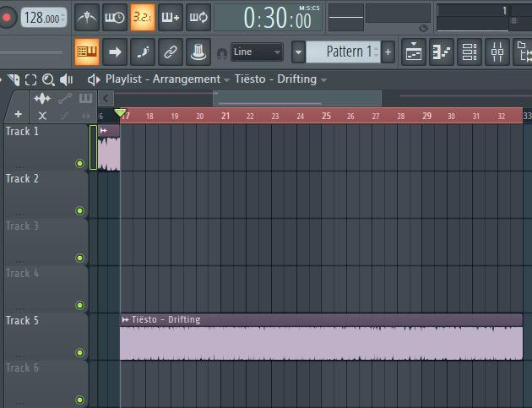Select the Pattern 1 selector
The image size is (532, 408).
coord(343,52)
